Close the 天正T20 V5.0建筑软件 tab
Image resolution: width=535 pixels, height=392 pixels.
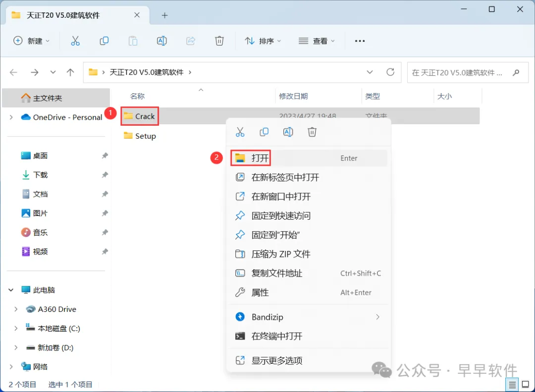coord(137,15)
